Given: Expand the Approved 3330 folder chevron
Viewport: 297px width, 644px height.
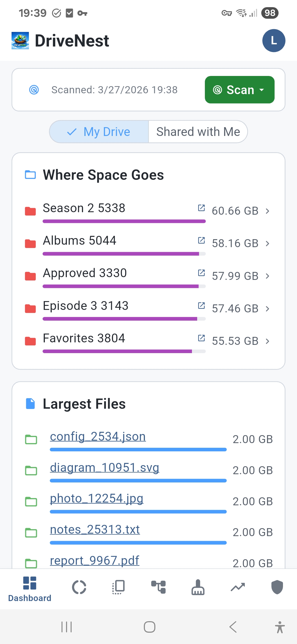Looking at the screenshot, I should coord(268,276).
